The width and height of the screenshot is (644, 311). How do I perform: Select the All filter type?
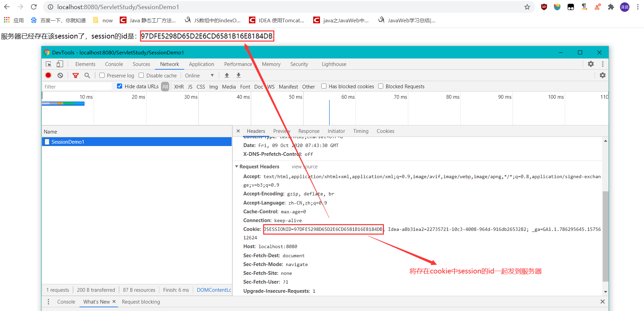pos(165,87)
